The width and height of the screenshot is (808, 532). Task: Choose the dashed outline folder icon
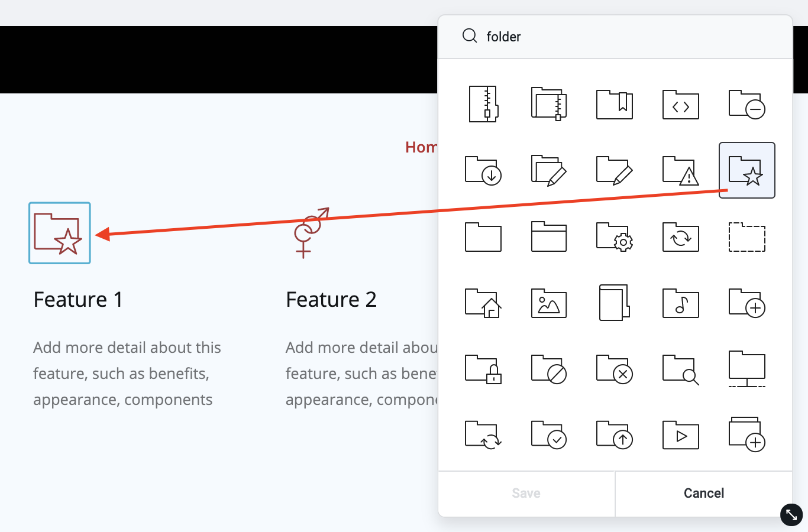(x=746, y=236)
